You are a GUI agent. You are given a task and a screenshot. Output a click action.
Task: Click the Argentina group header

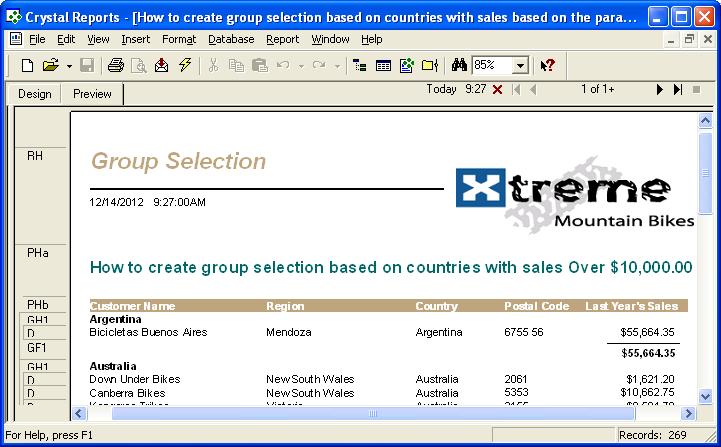pos(115,319)
